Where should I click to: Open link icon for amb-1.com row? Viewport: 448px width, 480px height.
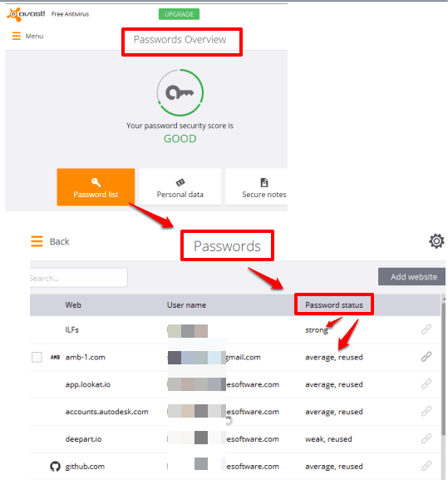point(426,357)
